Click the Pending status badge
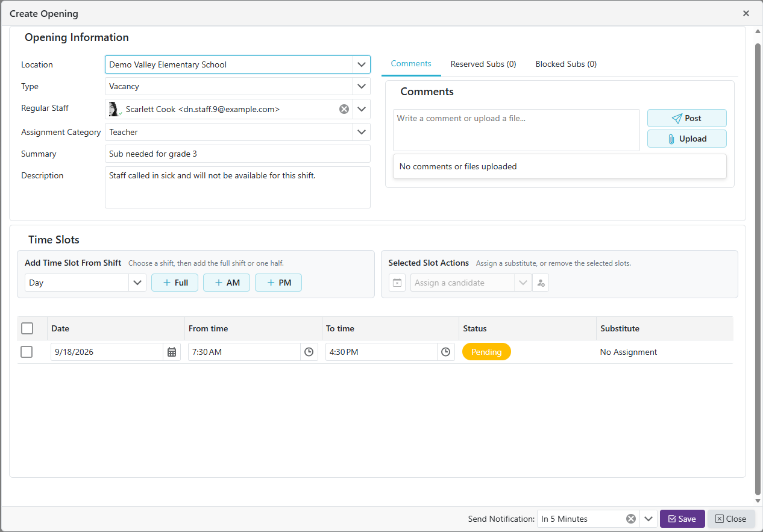 tap(486, 352)
